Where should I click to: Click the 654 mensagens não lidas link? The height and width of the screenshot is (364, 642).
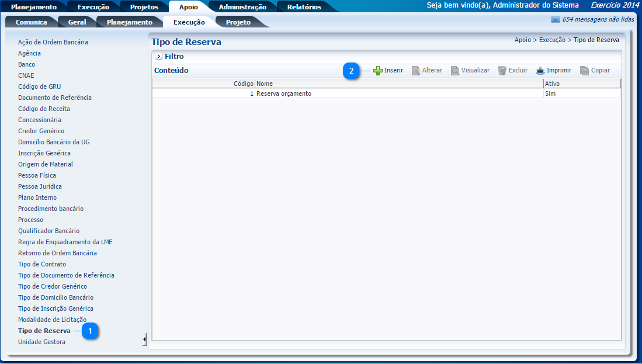tap(598, 19)
